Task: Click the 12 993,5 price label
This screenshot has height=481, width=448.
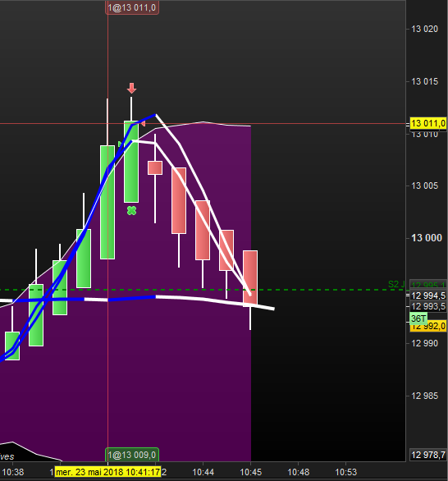Action: [428, 306]
